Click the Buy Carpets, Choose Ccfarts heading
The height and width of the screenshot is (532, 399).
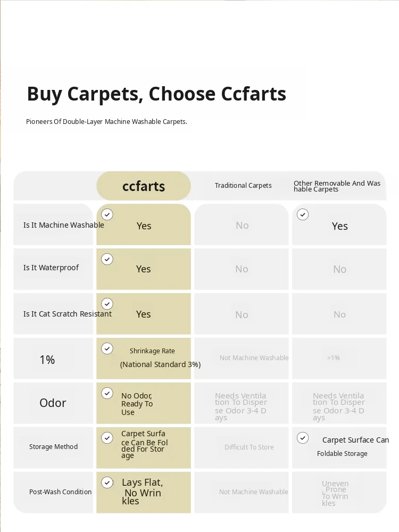coord(156,94)
